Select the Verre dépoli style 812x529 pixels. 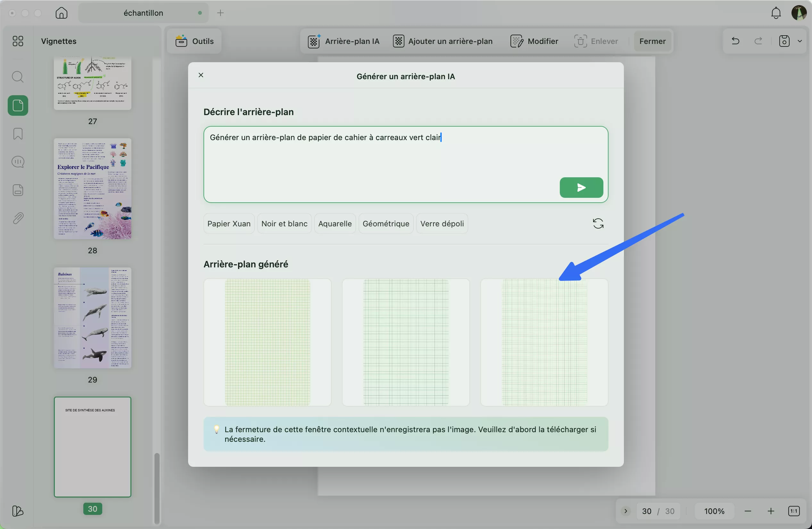pos(442,223)
